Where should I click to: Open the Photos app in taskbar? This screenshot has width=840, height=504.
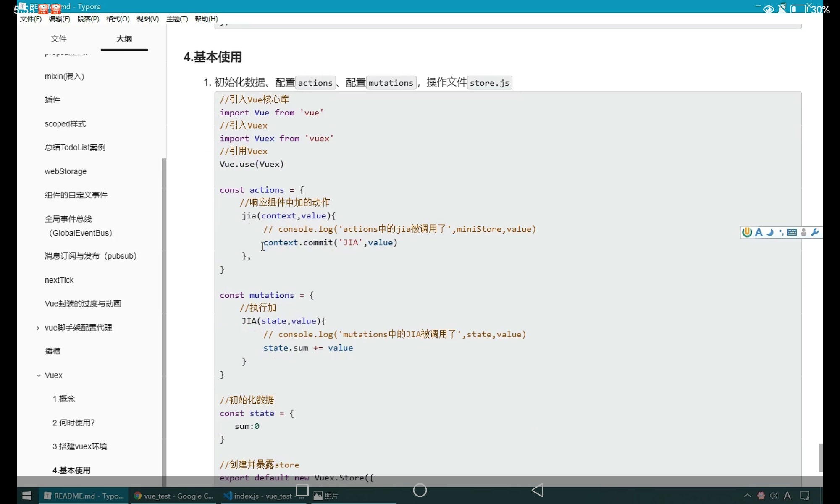coord(325,496)
